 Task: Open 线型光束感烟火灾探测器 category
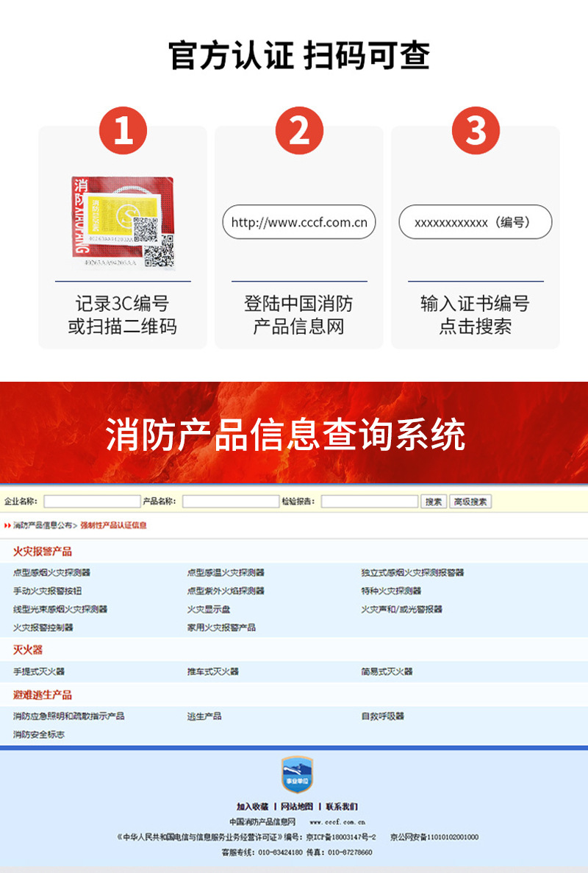coord(60,609)
